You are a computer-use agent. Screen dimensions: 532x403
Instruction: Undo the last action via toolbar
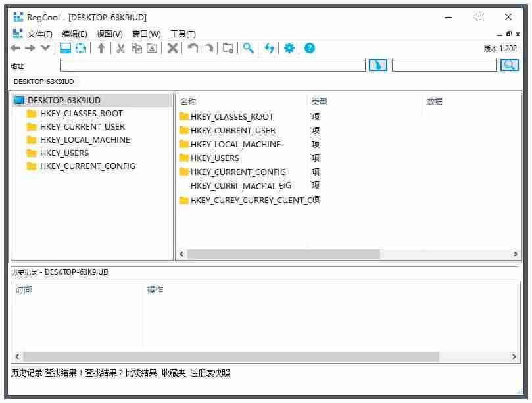point(193,48)
